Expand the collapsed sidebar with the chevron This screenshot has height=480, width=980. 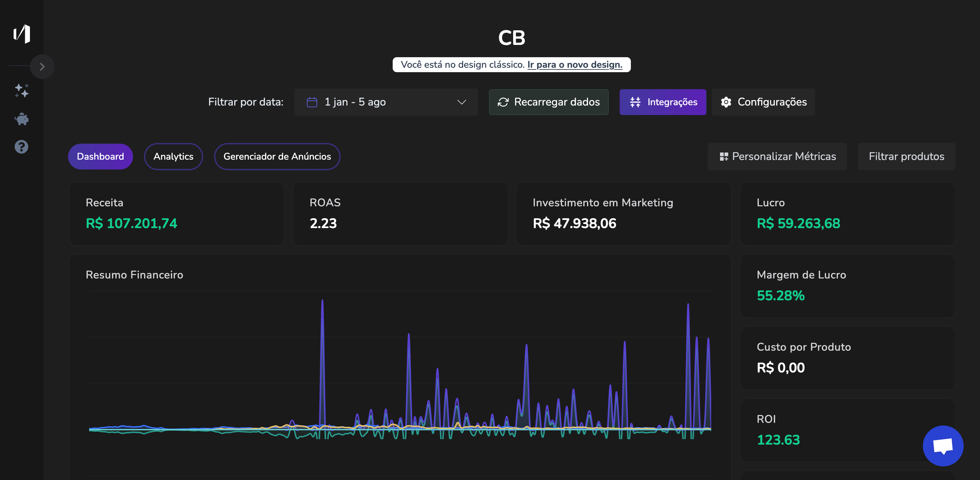[42, 66]
